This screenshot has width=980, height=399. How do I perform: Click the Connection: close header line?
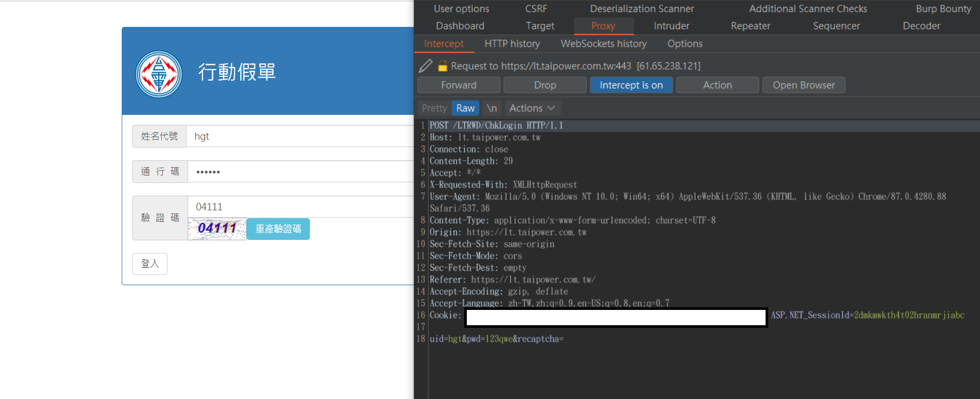click(468, 149)
